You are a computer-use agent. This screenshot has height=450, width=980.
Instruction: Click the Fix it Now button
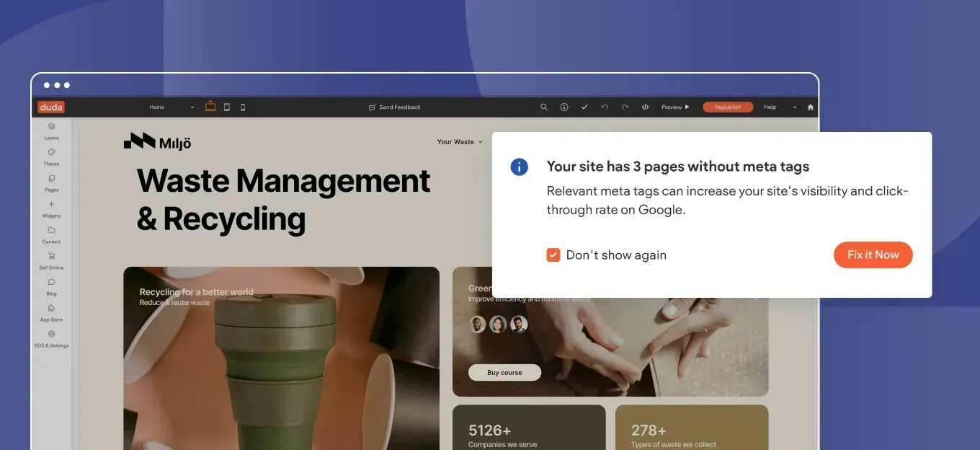[x=873, y=255]
